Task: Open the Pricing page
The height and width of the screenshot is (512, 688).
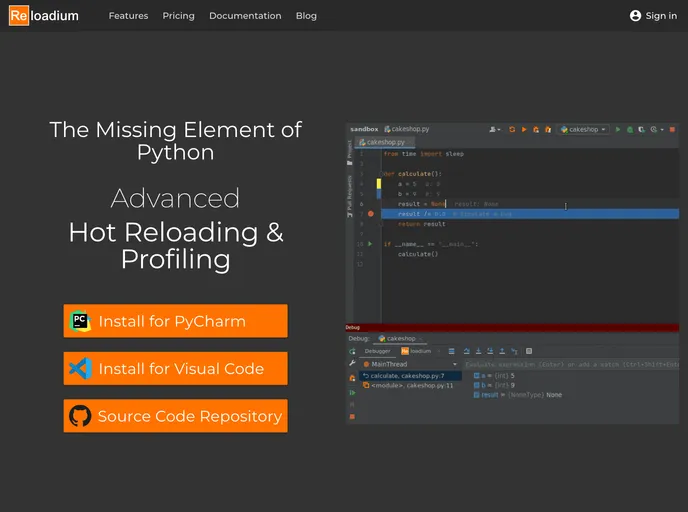Action: pyautogui.click(x=178, y=16)
